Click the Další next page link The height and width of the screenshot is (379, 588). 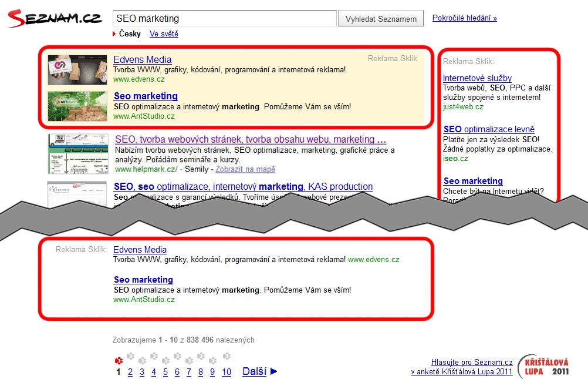(x=254, y=371)
